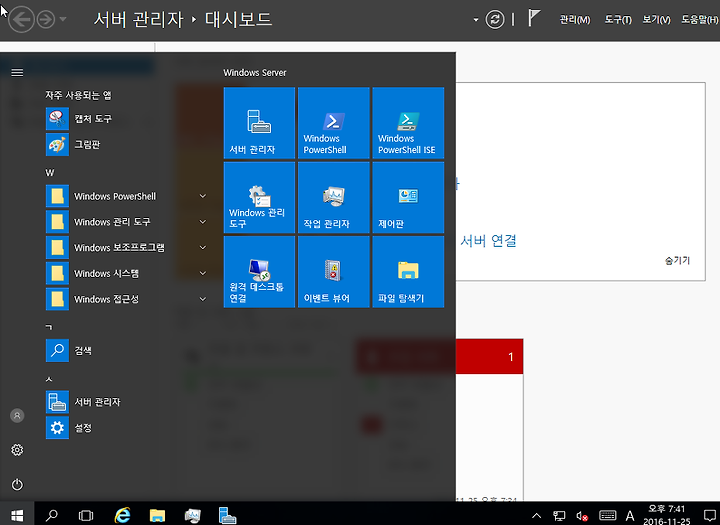Open Server Manager breadcrumb dropdown arrow
The image size is (720, 525).
coord(476,20)
